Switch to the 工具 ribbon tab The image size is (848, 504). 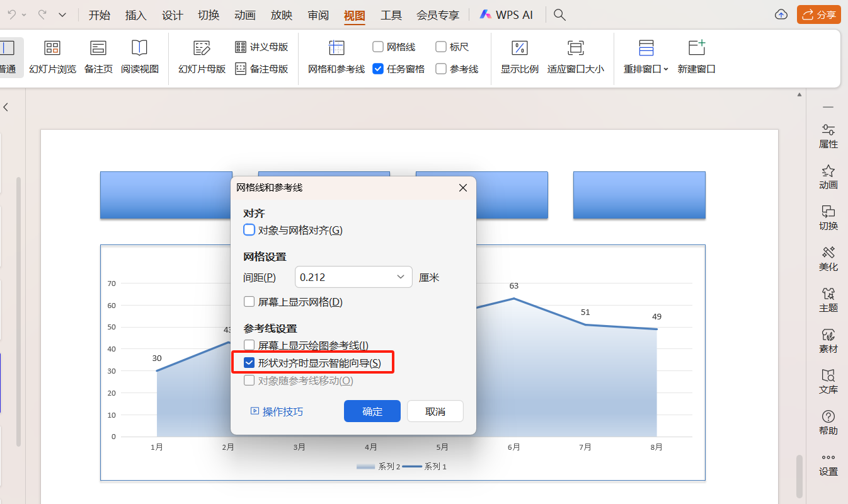(391, 14)
